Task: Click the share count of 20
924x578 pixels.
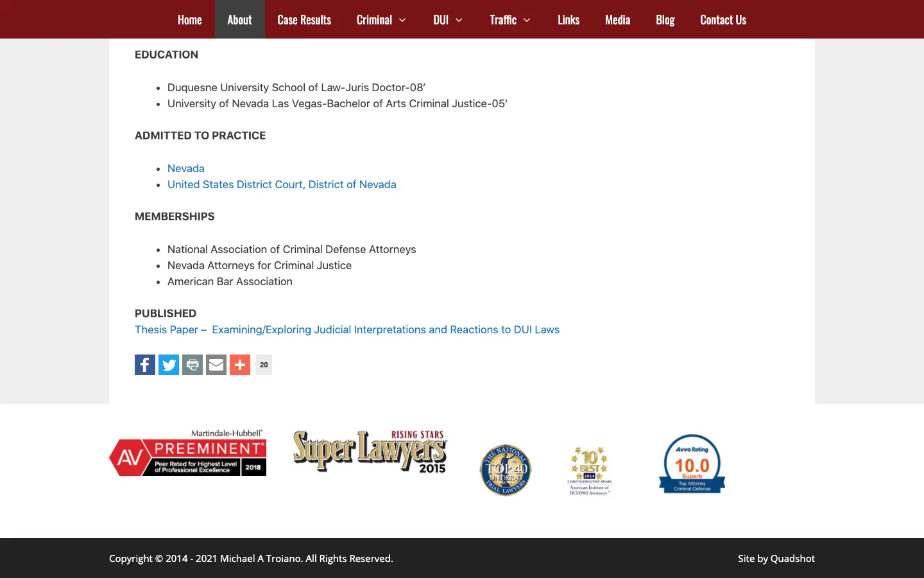Action: coord(264,365)
